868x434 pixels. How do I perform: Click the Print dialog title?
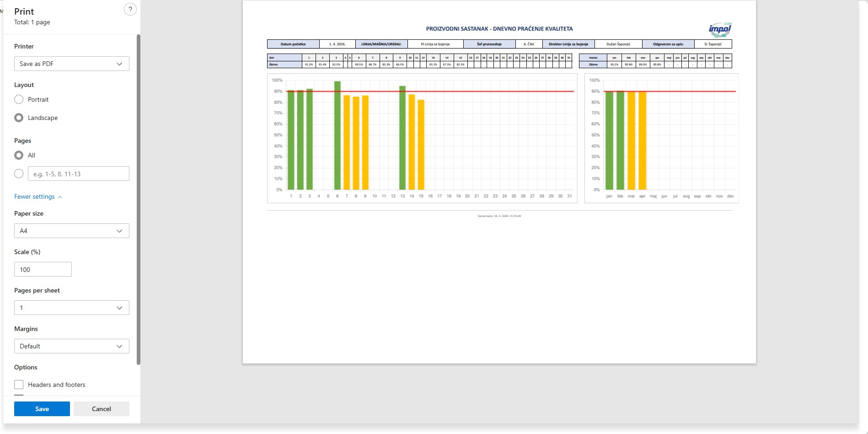click(24, 11)
